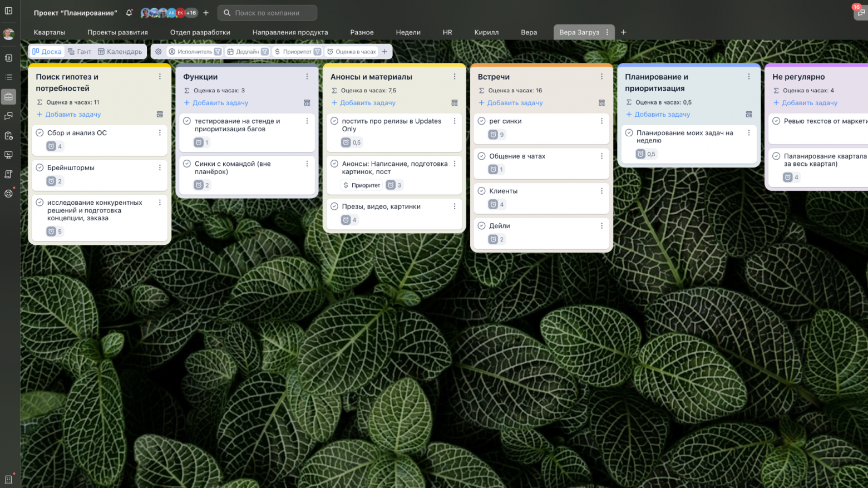
Task: Click the Поиск по компании search field
Action: pos(267,13)
